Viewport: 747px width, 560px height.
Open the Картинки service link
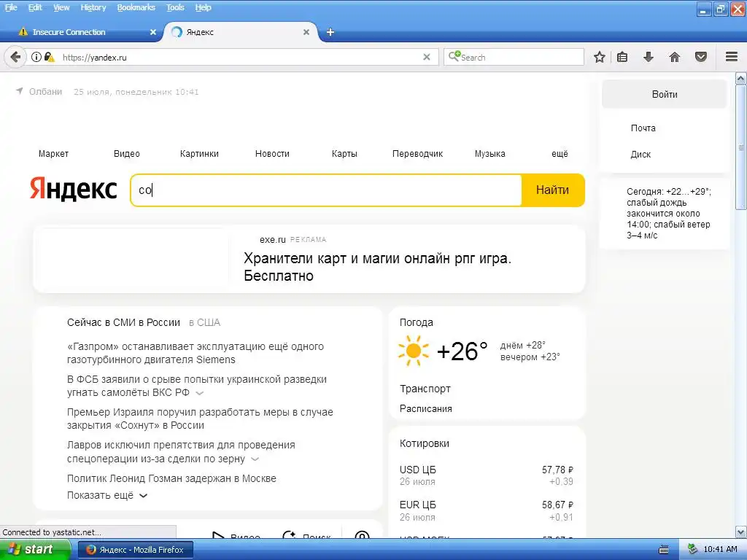pos(199,153)
